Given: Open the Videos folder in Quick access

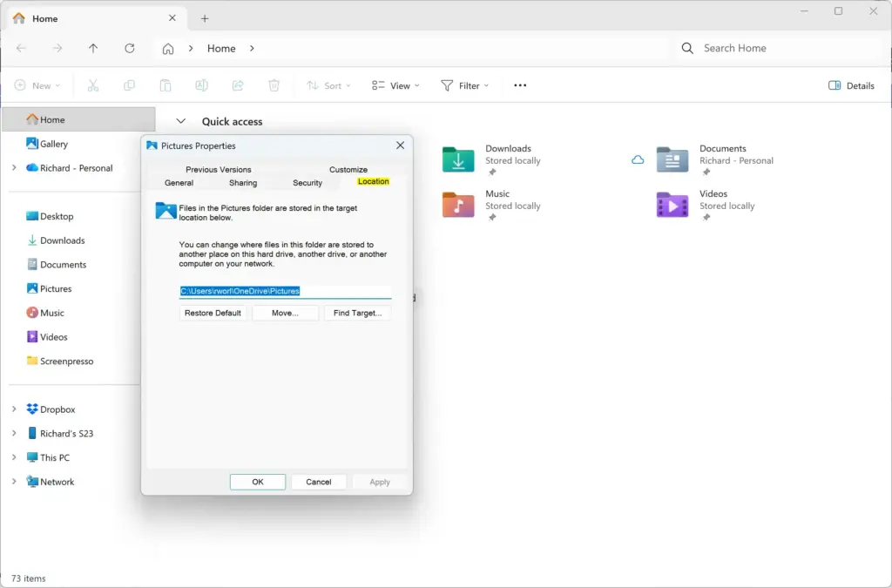Looking at the screenshot, I should coord(706,206).
